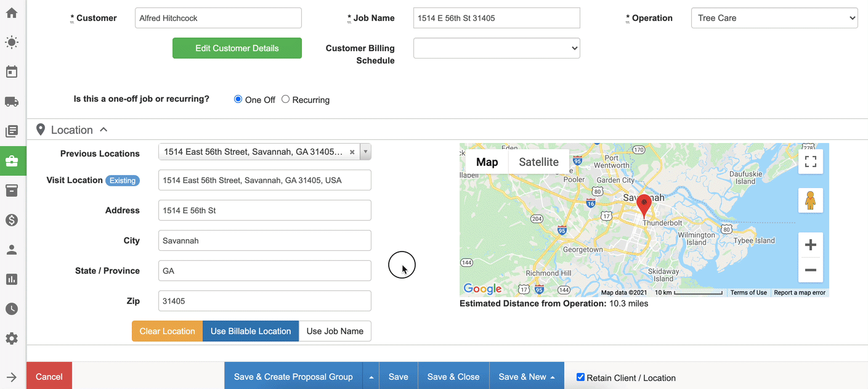The width and height of the screenshot is (868, 389).
Task: Clear the previous location with x
Action: (352, 152)
